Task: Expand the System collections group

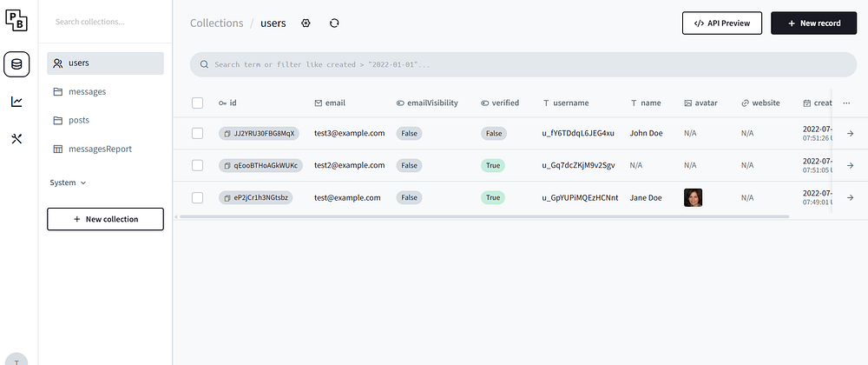Action: click(x=69, y=182)
